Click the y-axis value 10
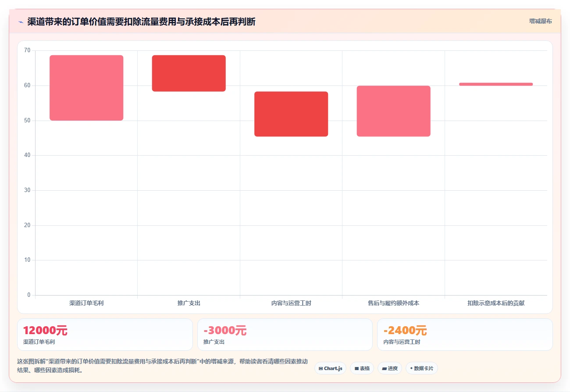 27,260
